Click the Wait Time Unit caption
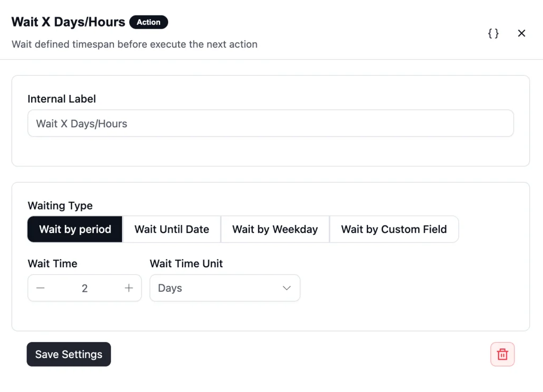The width and height of the screenshot is (543, 392). click(186, 264)
